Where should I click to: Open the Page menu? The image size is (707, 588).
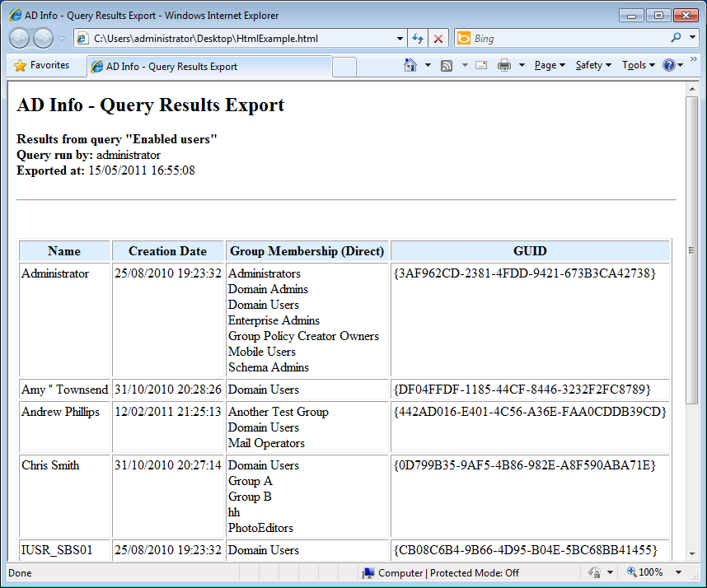549,66
